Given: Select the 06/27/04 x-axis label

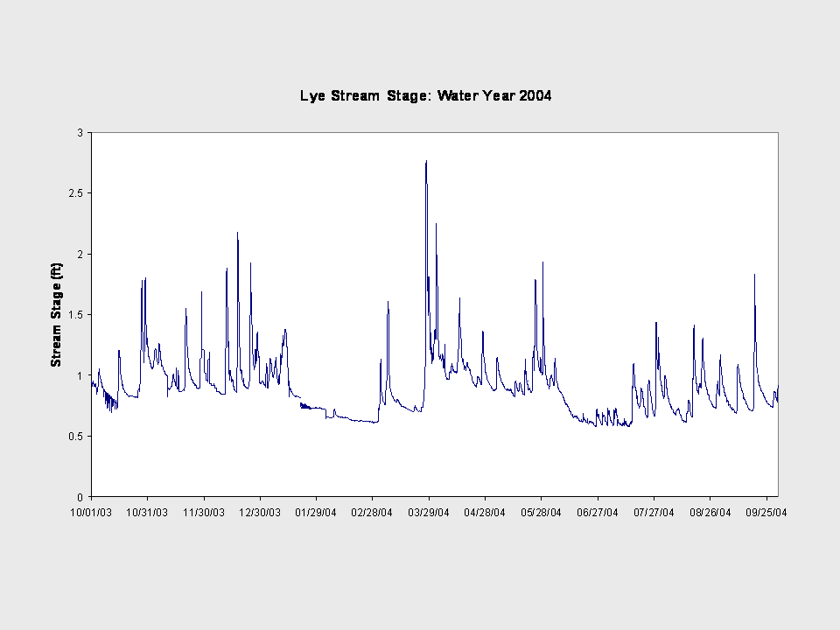Looking at the screenshot, I should pos(597,513).
